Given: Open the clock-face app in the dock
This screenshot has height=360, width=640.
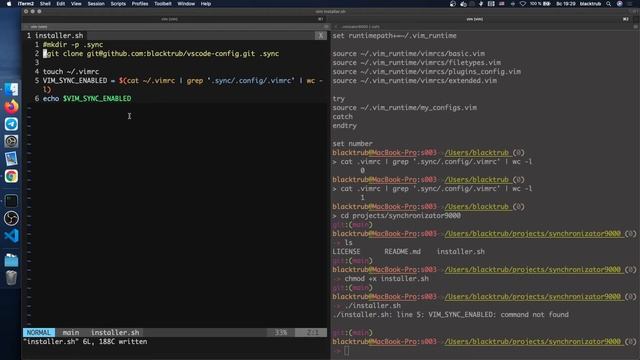Looking at the screenshot, I should tap(11, 141).
